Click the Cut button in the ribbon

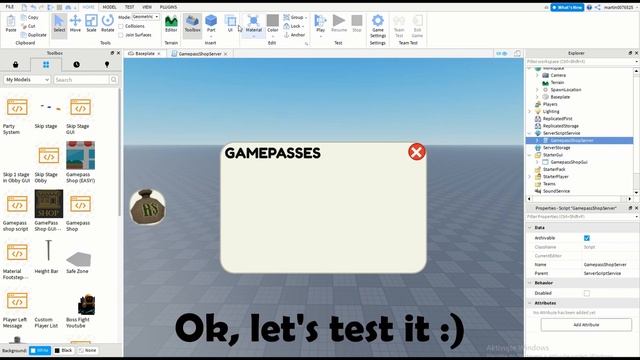click(x=29, y=26)
